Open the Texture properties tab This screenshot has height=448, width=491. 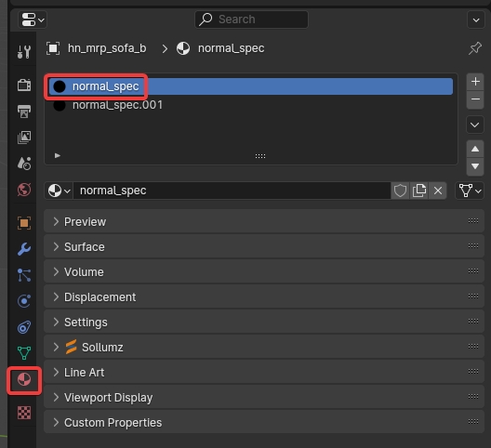point(24,413)
